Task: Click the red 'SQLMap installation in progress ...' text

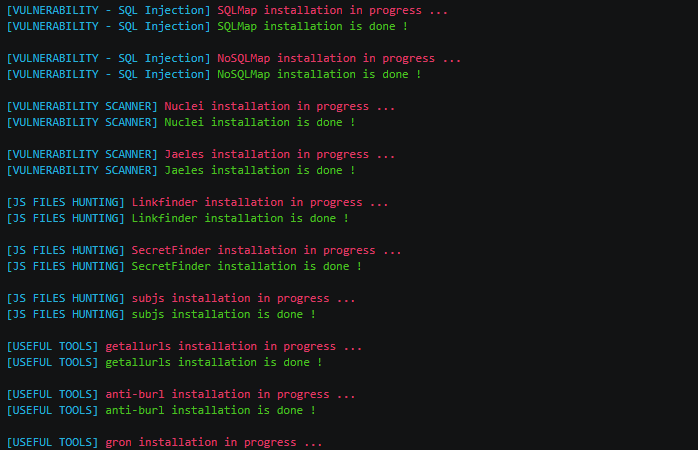Action: pyautogui.click(x=333, y=10)
